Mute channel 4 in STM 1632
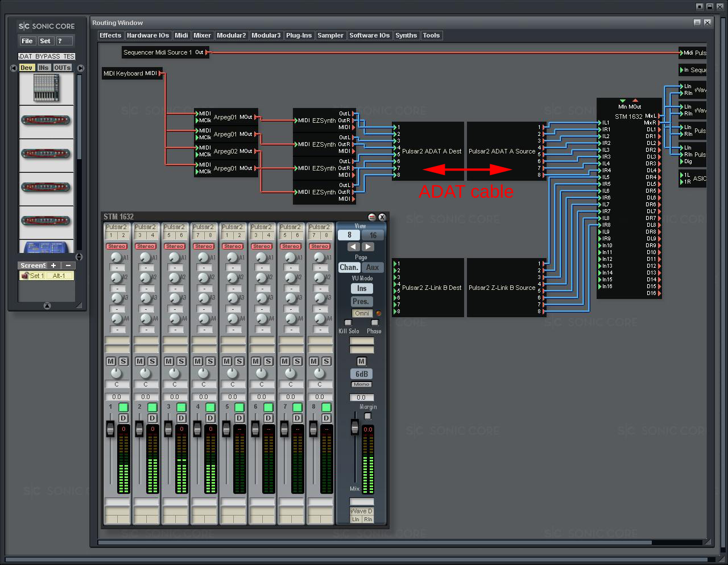Image resolution: width=728 pixels, height=565 pixels. click(x=198, y=362)
